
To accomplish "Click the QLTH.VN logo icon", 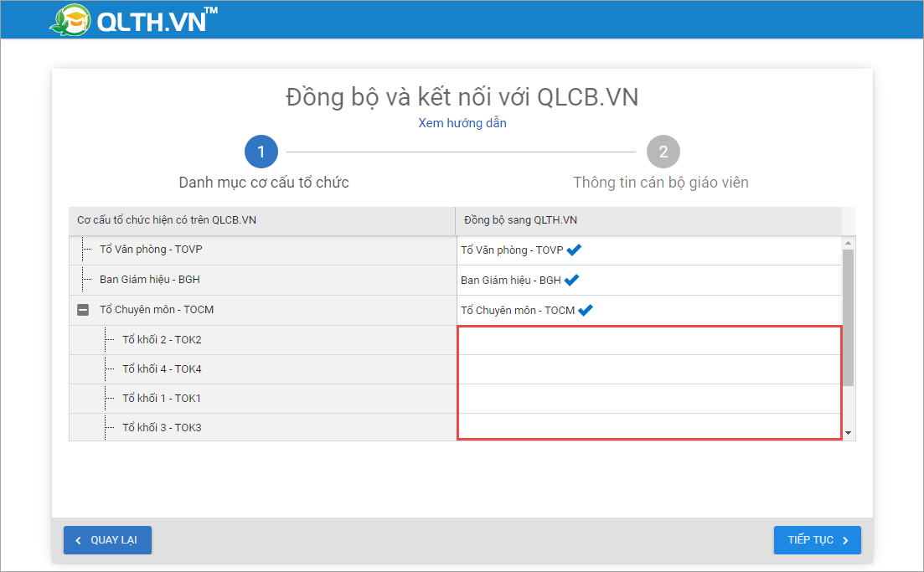I will click(x=70, y=20).
